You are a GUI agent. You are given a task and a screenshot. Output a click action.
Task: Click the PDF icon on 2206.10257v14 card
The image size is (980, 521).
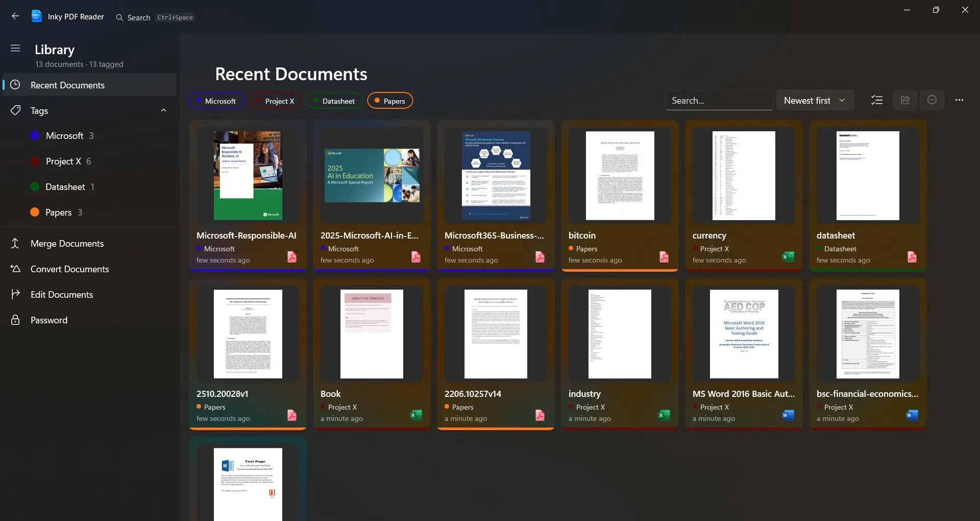coord(540,415)
